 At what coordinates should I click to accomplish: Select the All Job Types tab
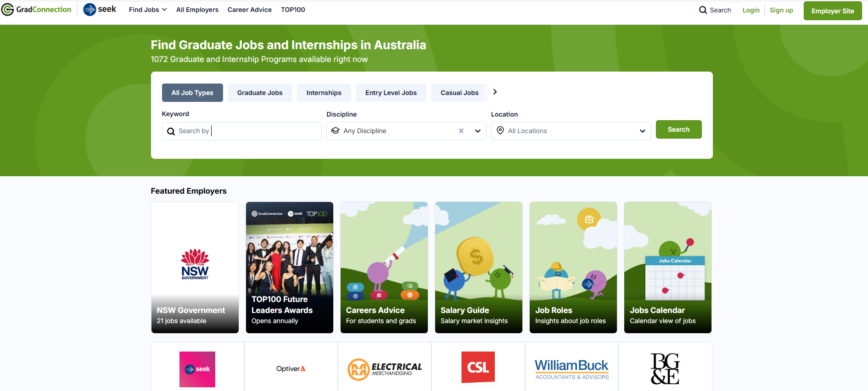pos(192,93)
